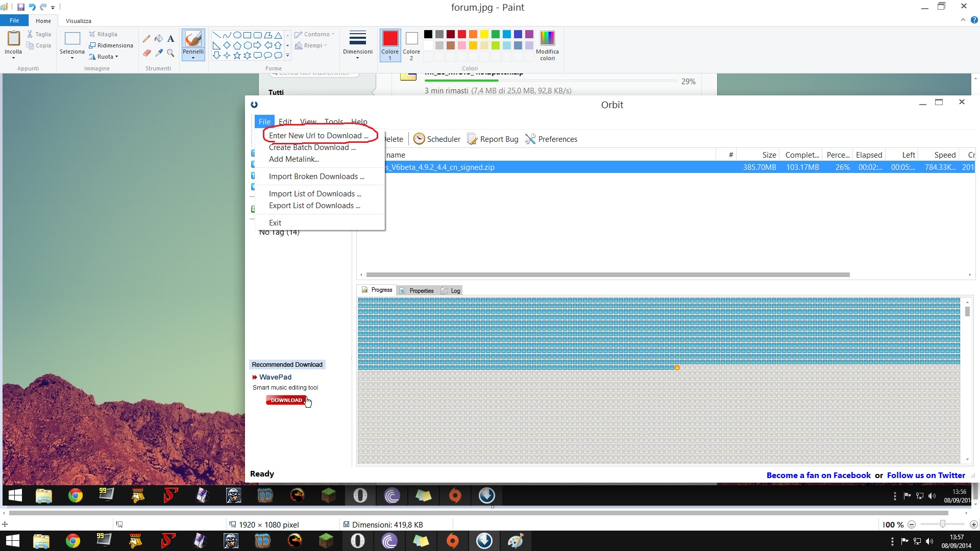Screen dimensions: 980x551
Task: Click the Paint icon in the bottom taskbar
Action: tap(516, 541)
